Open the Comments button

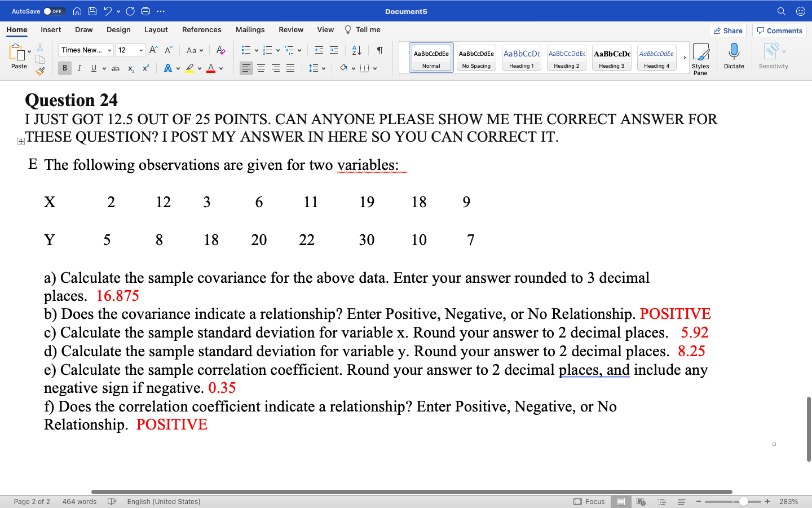779,30
